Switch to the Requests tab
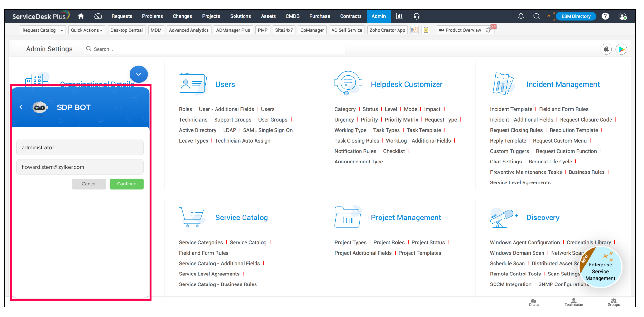This screenshot has width=644, height=317. coord(122,16)
